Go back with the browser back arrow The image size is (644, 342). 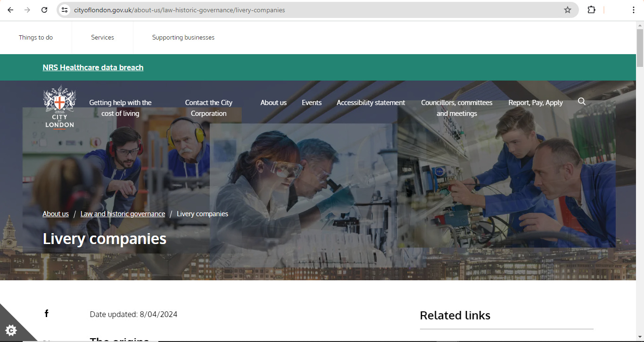(10, 10)
